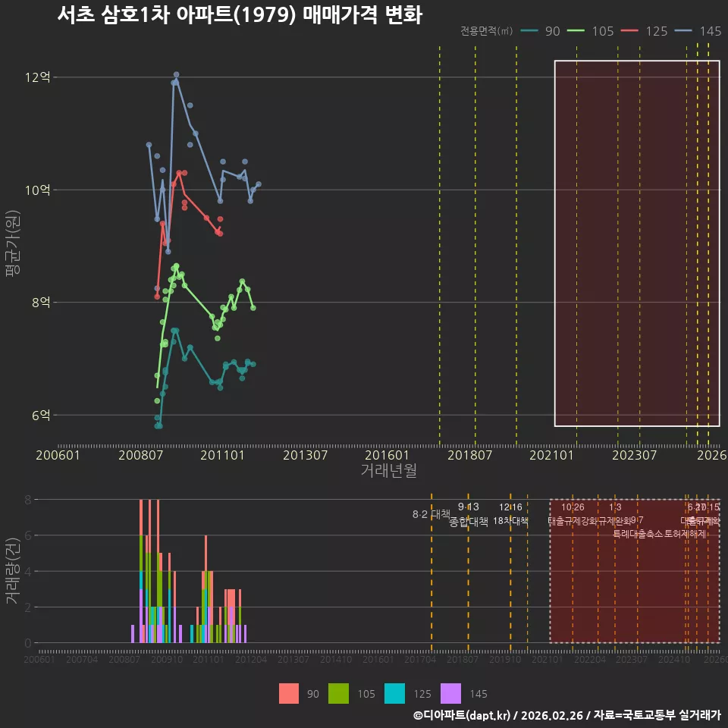The image size is (728, 728).
Task: Click the 145 blue legend line at top
Action: click(683, 30)
